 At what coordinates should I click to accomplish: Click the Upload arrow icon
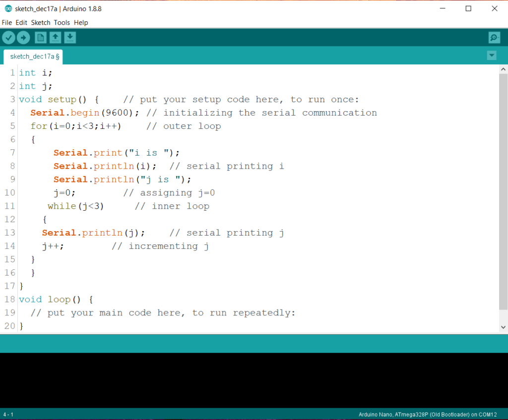(x=23, y=37)
